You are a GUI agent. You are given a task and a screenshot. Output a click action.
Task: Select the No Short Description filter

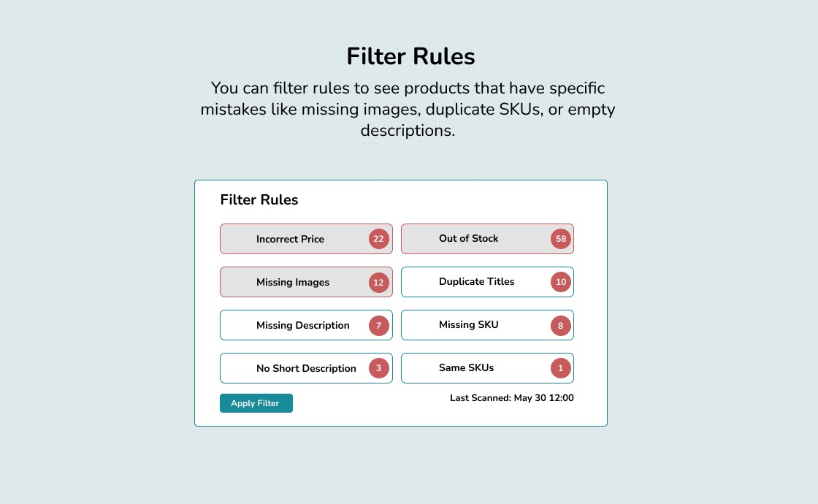(306, 368)
